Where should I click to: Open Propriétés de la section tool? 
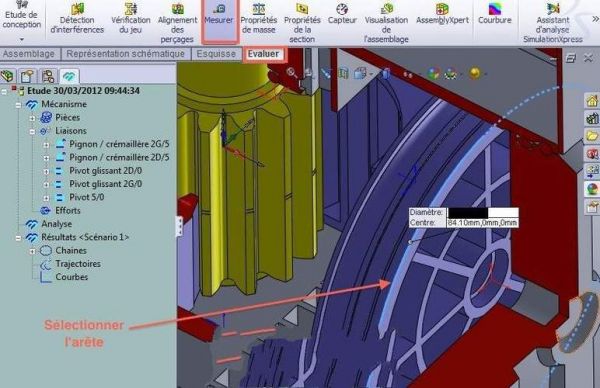tap(302, 23)
